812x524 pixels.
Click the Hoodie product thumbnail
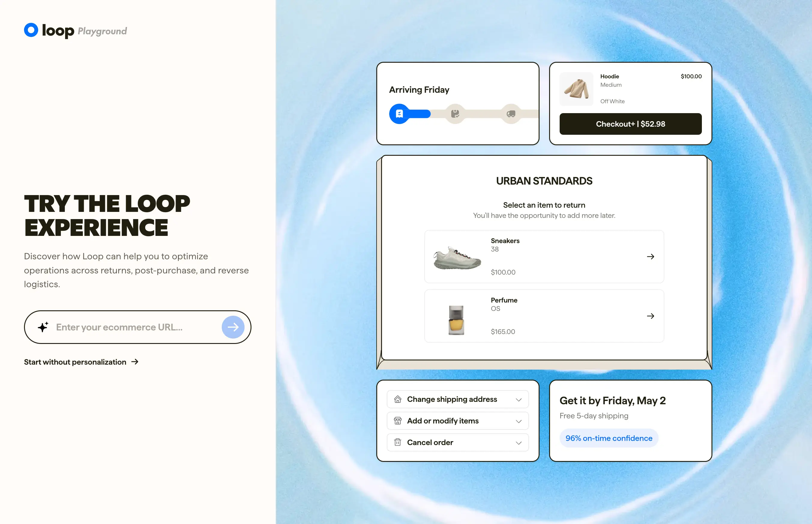click(x=576, y=89)
